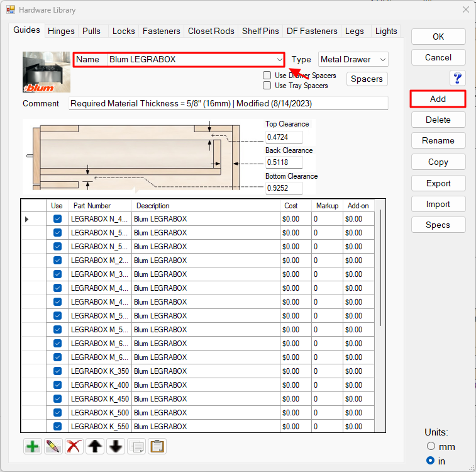
Task: Enable the Use Drawer Spacers checkbox
Action: [267, 76]
